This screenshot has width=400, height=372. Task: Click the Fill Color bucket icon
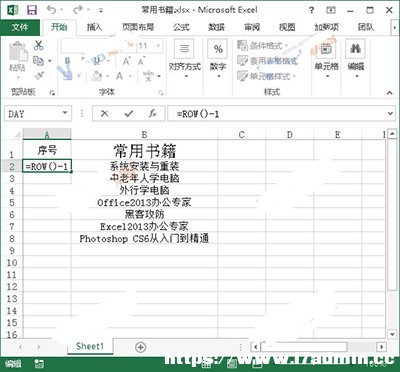pos(97,76)
